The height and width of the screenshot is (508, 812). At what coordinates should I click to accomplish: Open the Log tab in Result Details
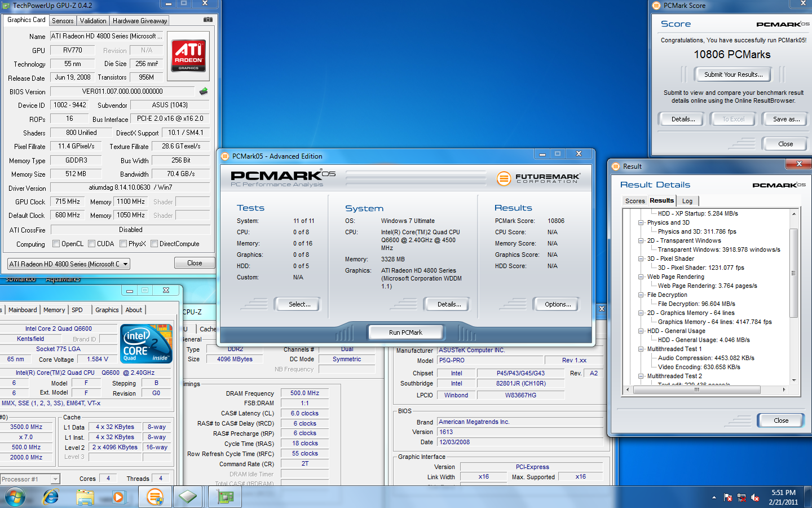(x=687, y=201)
